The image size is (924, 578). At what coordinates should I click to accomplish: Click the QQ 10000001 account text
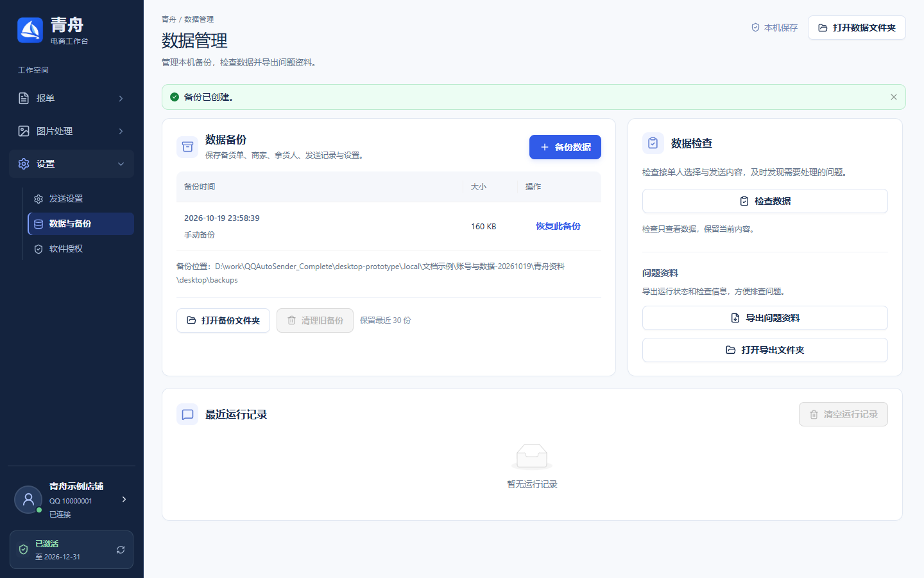(x=71, y=501)
